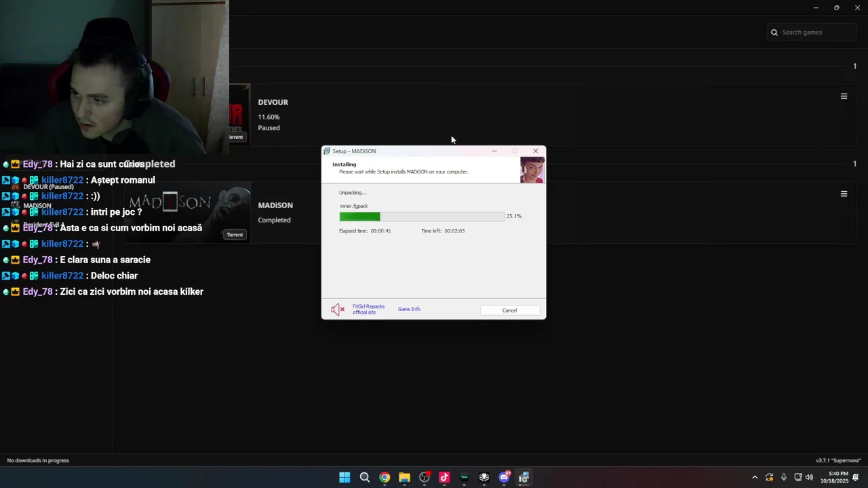Focus the Search games field
This screenshot has height=488, width=868.
pos(812,32)
